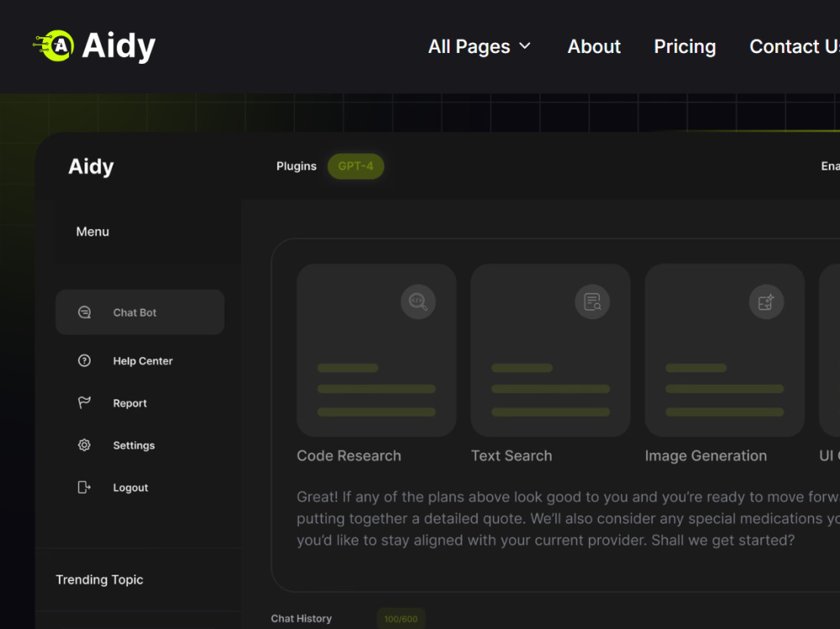Open the Image Generation card
This screenshot has height=629, width=840.
[725, 350]
